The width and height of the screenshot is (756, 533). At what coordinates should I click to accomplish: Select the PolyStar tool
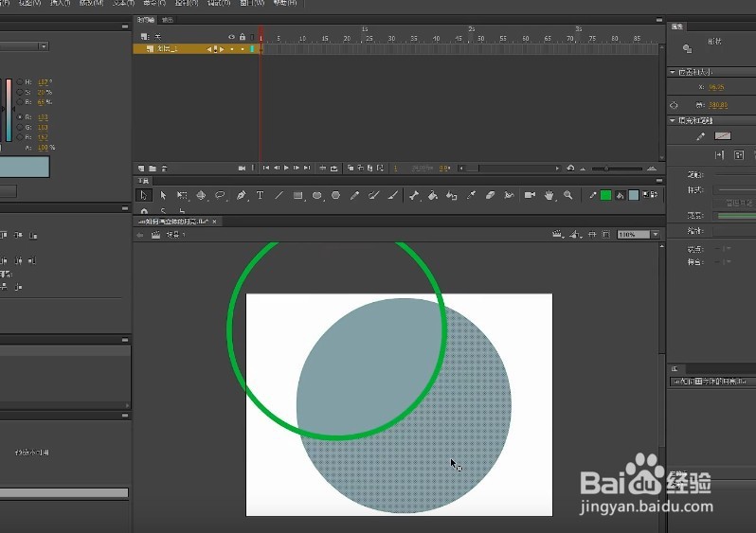(336, 195)
